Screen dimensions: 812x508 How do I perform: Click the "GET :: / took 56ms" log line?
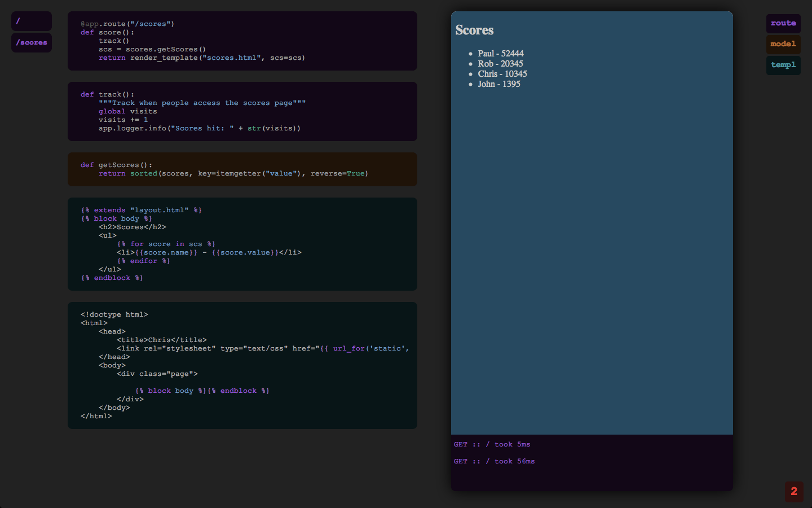point(494,461)
